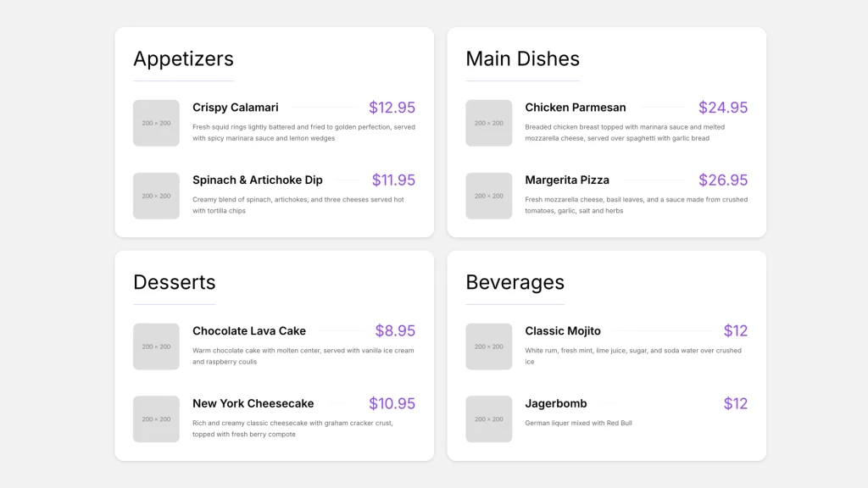868x488 pixels.
Task: Select the Main Dishes heading
Action: pyautogui.click(x=522, y=58)
